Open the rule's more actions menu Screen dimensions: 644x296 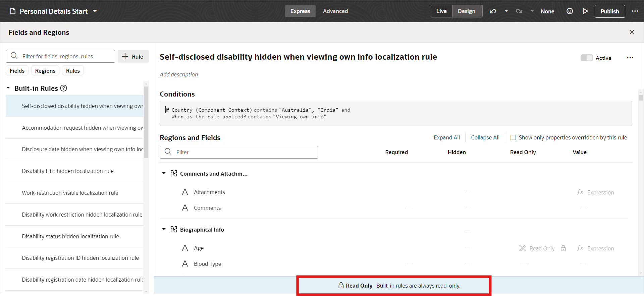pos(630,58)
